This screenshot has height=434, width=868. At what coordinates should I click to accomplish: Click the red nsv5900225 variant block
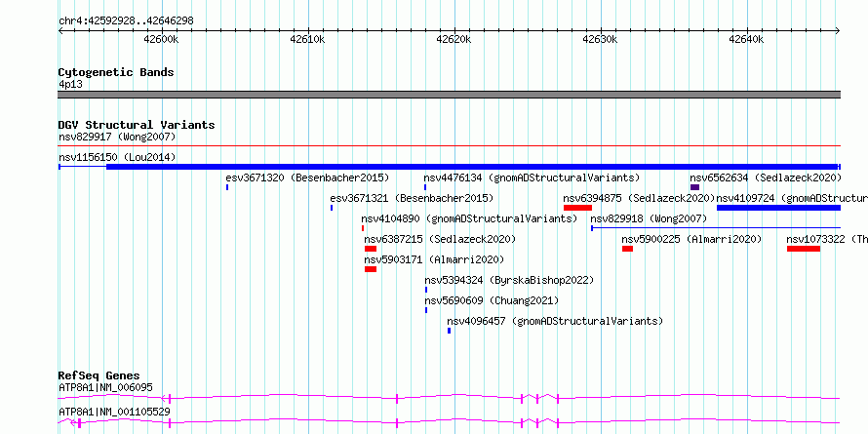627,249
